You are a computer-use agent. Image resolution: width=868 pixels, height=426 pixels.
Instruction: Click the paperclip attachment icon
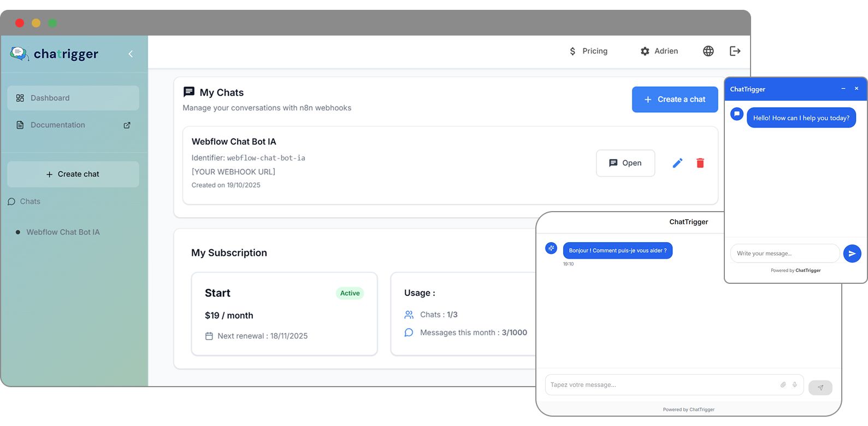783,385
